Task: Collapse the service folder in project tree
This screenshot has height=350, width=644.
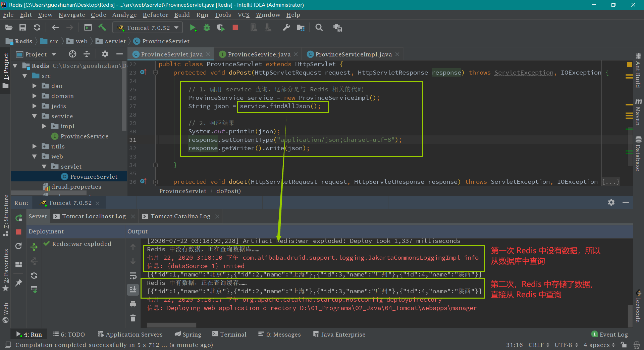Action: click(35, 116)
